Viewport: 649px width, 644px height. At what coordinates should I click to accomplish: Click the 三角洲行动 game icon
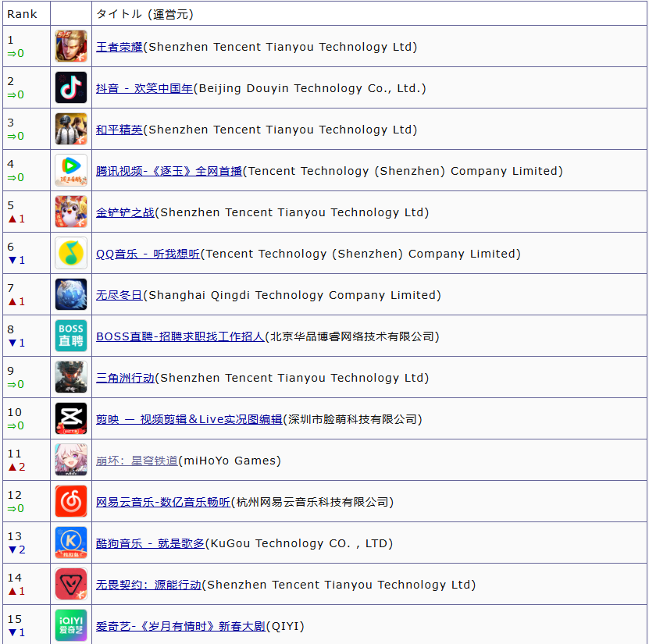[x=71, y=377]
